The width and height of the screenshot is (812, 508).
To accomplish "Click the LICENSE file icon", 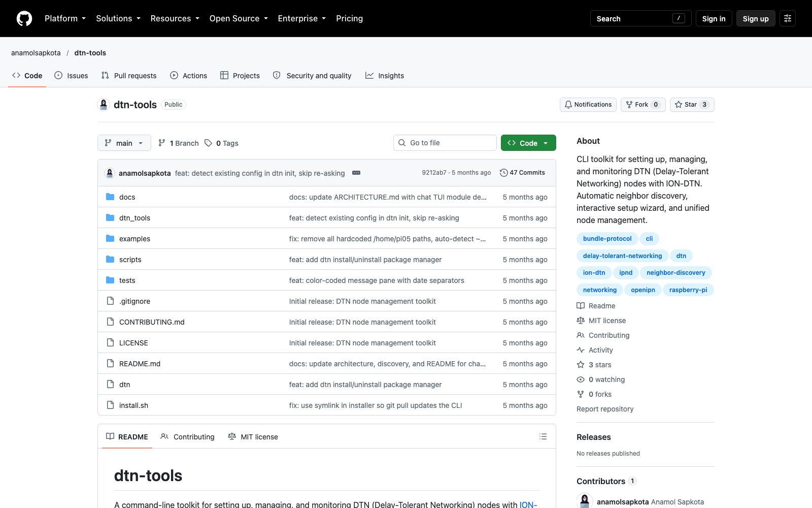I will [110, 342].
